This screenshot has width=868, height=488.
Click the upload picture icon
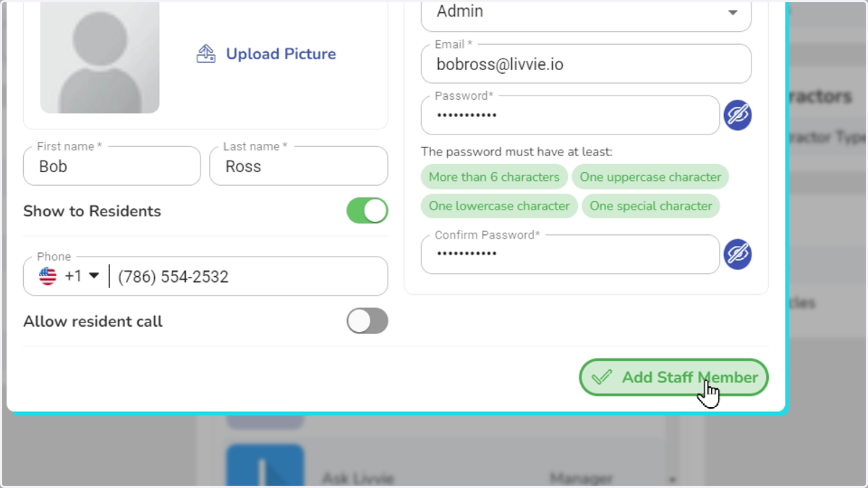pyautogui.click(x=206, y=53)
